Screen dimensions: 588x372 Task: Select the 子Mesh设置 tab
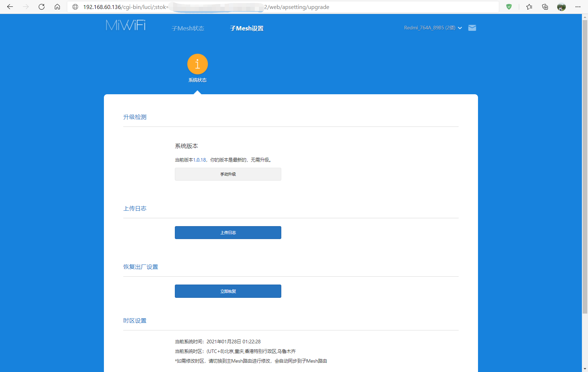pos(247,28)
